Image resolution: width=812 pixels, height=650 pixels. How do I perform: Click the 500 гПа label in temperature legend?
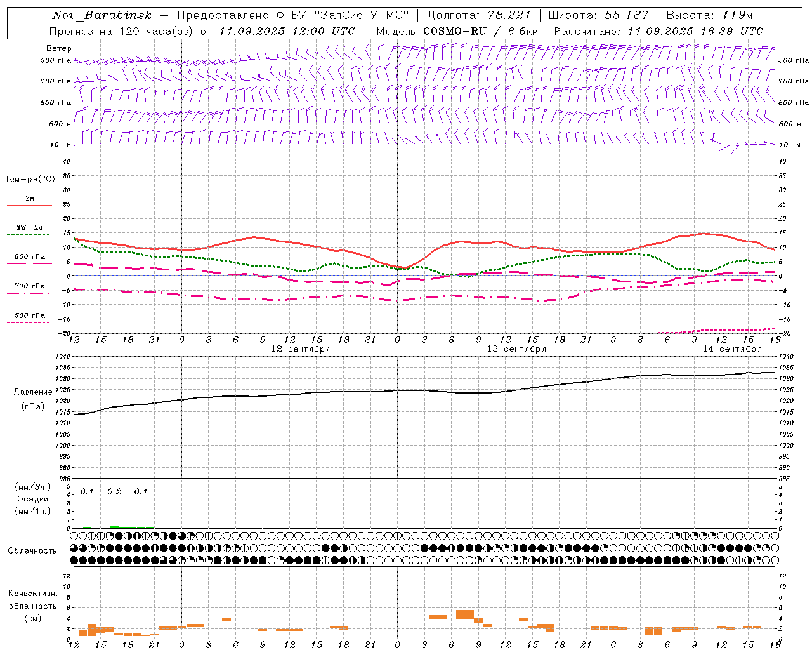click(x=30, y=315)
